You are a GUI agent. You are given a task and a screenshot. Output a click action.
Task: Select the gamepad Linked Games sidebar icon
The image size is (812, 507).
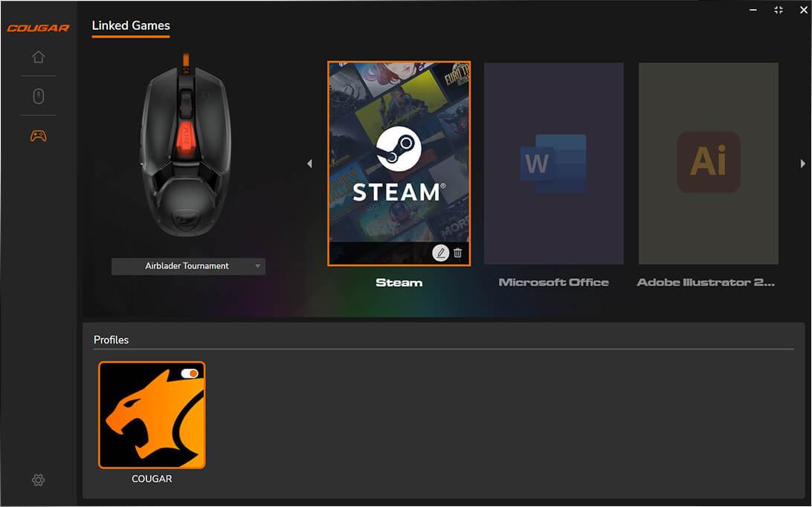(x=39, y=136)
